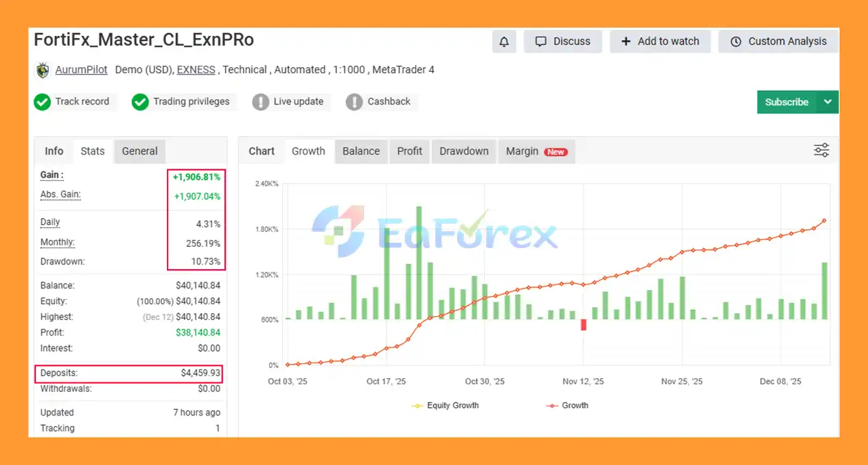Expand the Subscribe dropdown arrow
The width and height of the screenshot is (868, 465).
pyautogui.click(x=827, y=102)
